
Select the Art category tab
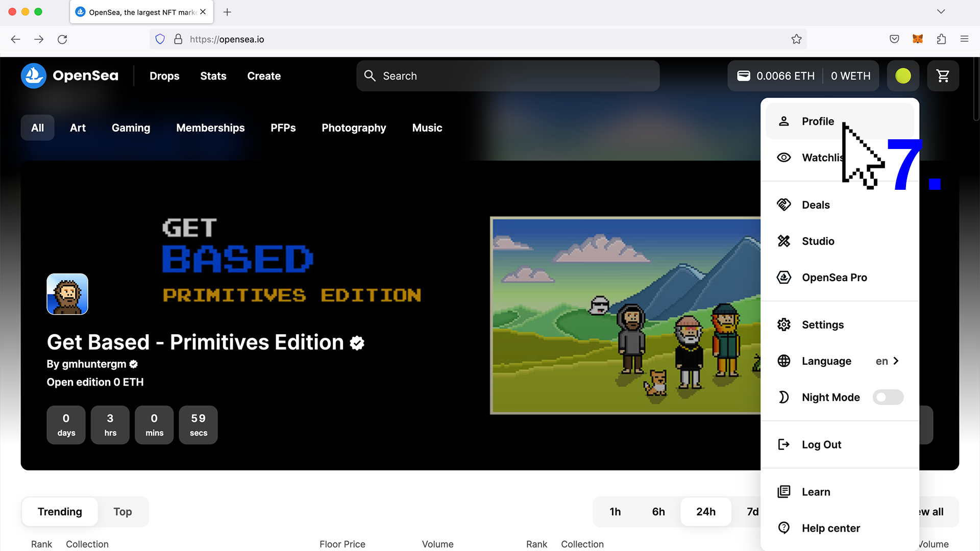[78, 128]
